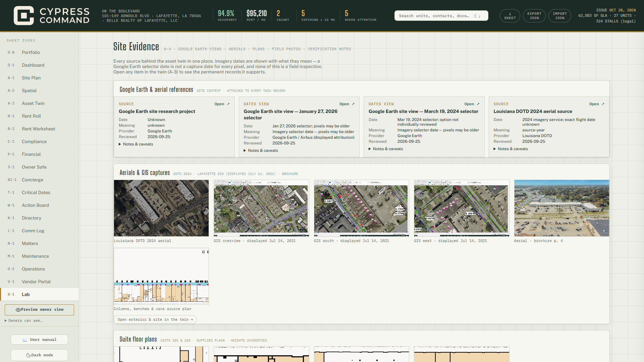Open the Portfolio sheet
The width and height of the screenshot is (644, 362).
pos(40,52)
